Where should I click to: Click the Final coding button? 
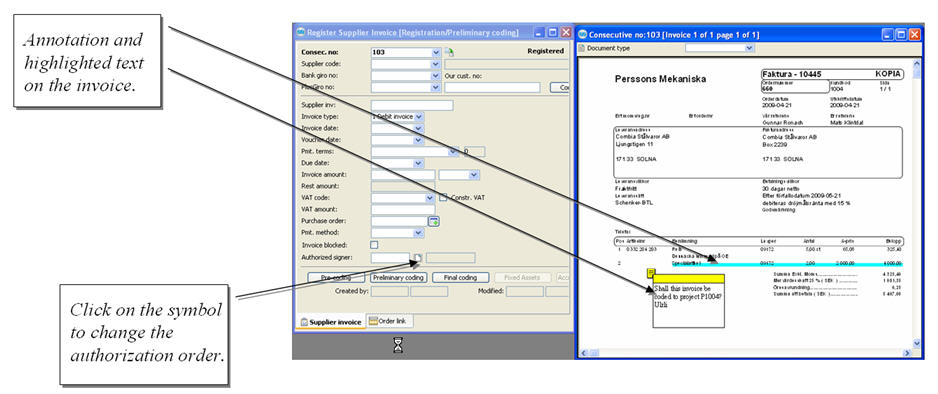coord(461,277)
